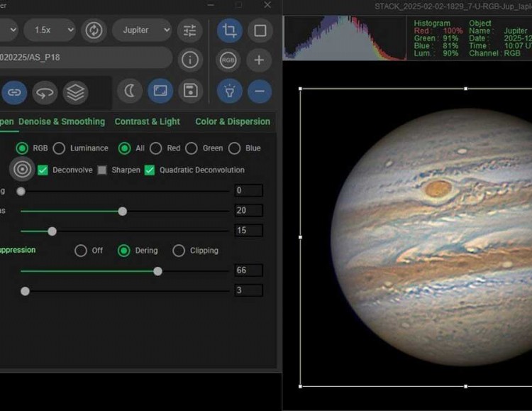The height and width of the screenshot is (411, 532).
Task: Select the Clipping suppression option
Action: click(179, 251)
